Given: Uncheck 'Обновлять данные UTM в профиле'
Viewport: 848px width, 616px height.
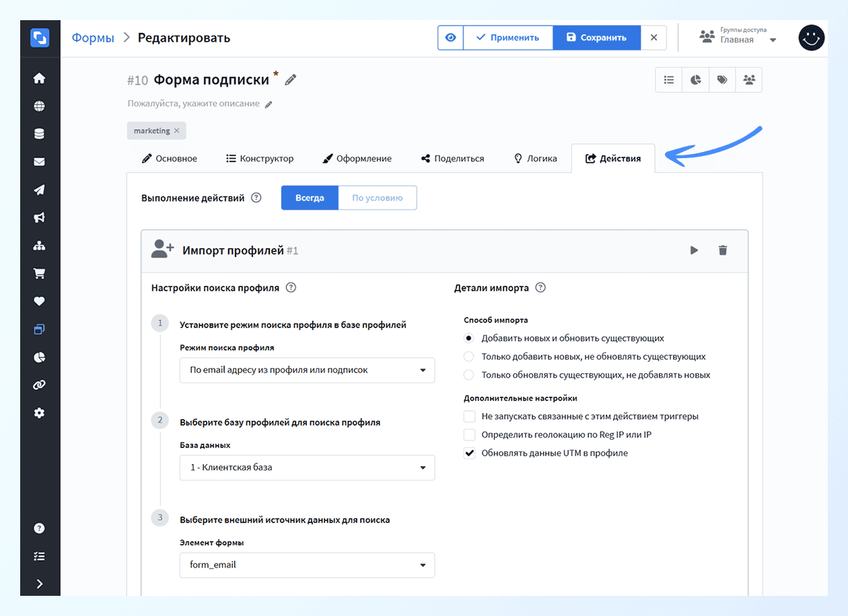Looking at the screenshot, I should (469, 453).
